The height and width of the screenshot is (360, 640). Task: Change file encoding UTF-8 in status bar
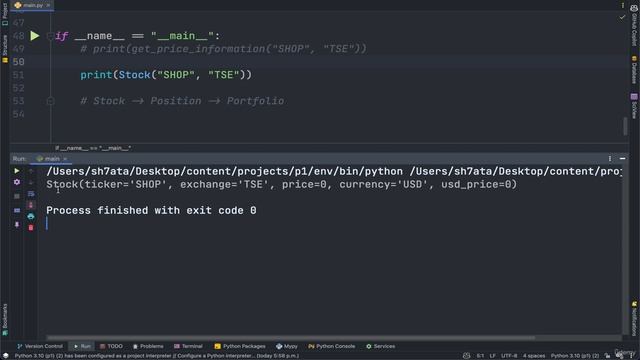509,356
